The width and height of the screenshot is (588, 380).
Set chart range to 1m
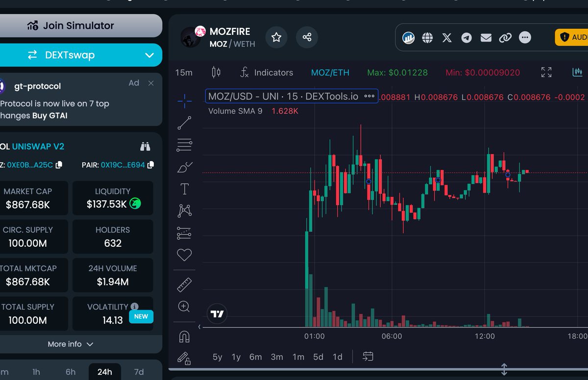tap(298, 357)
